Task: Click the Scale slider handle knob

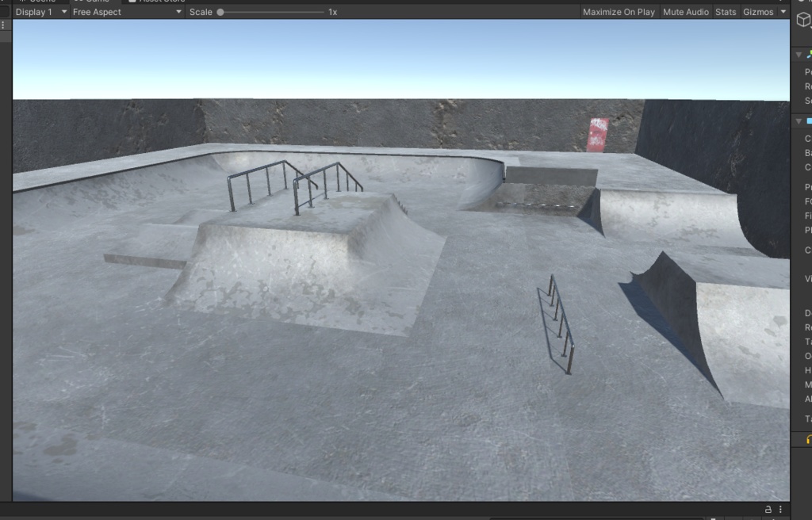Action: tap(222, 12)
